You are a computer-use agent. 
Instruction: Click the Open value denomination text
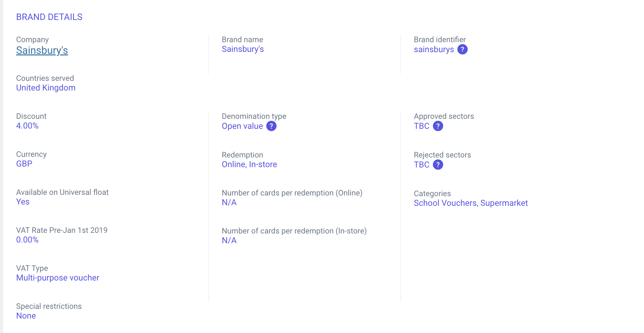242,126
